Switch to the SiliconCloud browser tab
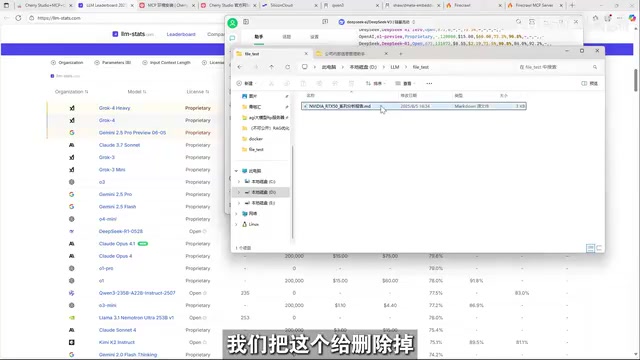640x360 pixels. pyautogui.click(x=289, y=5)
